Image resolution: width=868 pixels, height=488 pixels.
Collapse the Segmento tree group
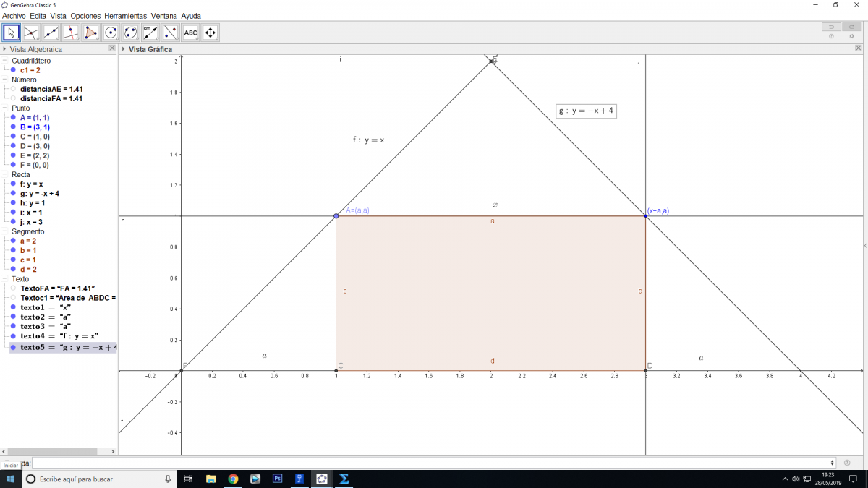5,232
